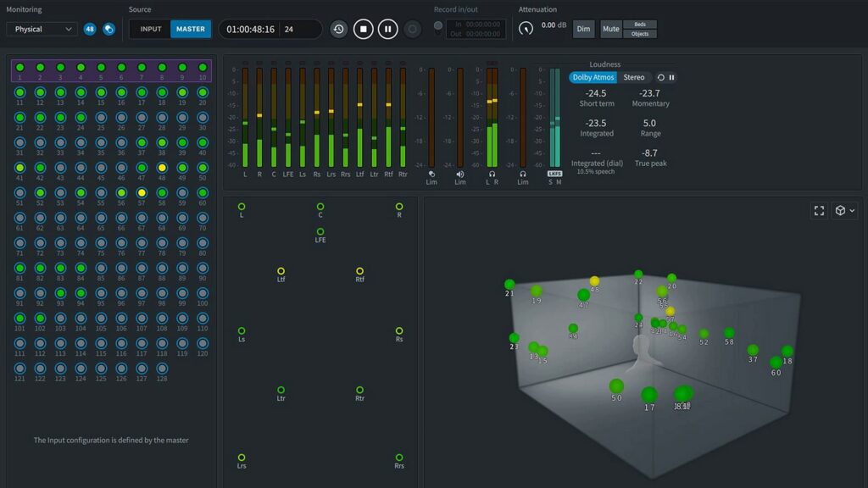Reset loudness measurement with the circular arrow icon
Screen dimensions: 868x488
point(661,77)
